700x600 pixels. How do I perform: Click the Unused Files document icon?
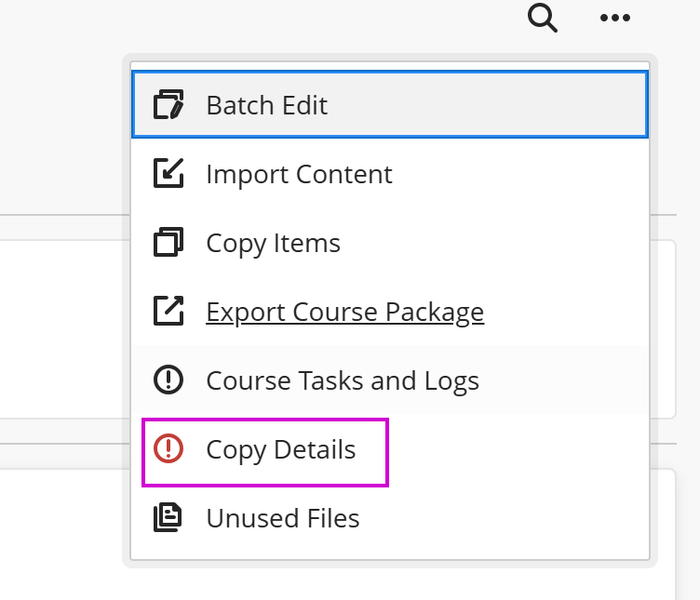168,517
